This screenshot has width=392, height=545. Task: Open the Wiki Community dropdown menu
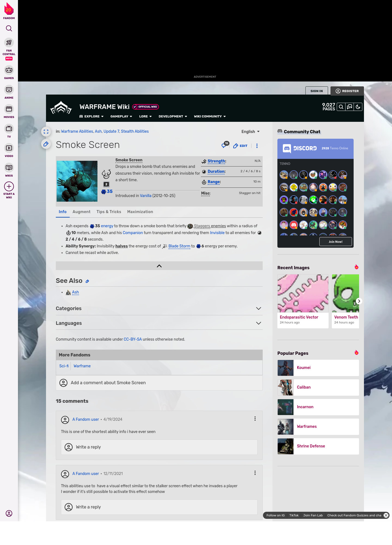210,116
